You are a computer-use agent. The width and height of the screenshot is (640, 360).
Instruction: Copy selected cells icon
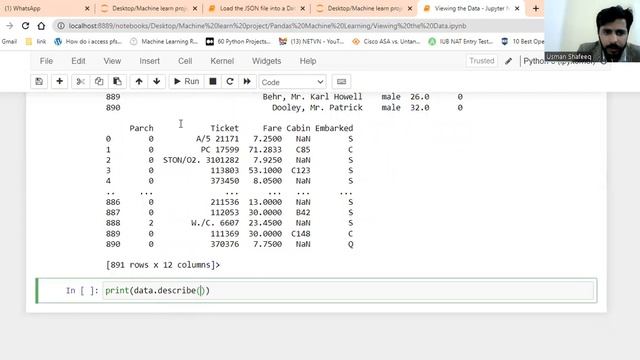[x=99, y=82]
